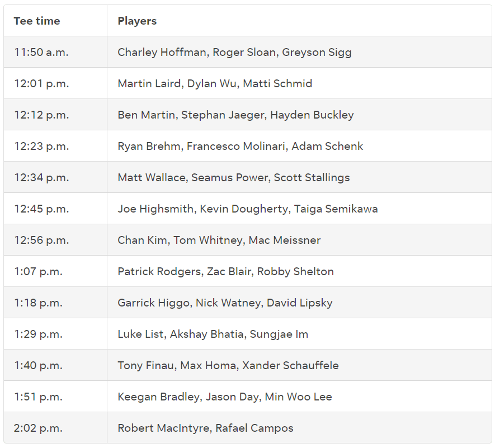The image size is (495, 448).
Task: Click the Tee time column header
Action: pyautogui.click(x=36, y=21)
